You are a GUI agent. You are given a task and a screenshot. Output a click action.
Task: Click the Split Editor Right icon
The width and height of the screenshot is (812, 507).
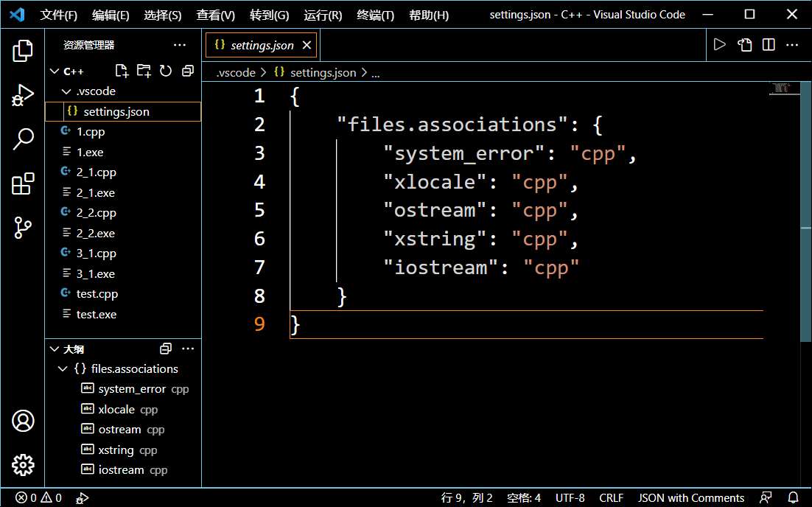tap(769, 45)
